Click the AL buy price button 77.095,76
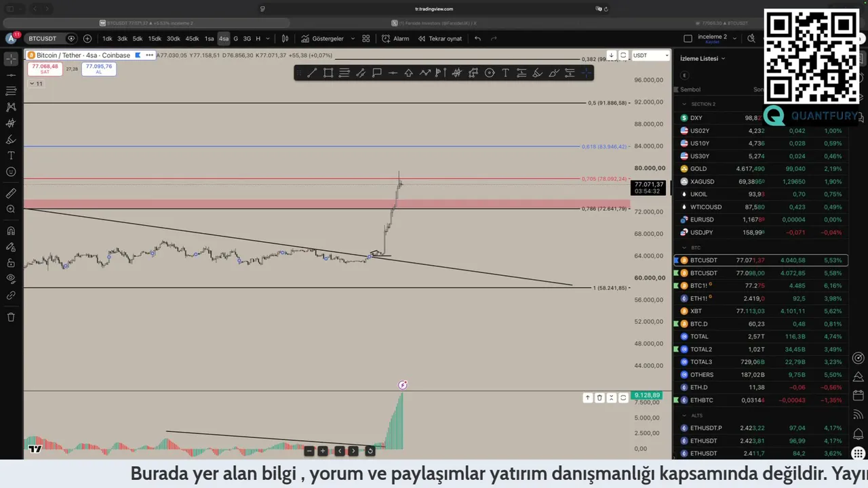Image resolution: width=868 pixels, height=488 pixels. pyautogui.click(x=98, y=68)
